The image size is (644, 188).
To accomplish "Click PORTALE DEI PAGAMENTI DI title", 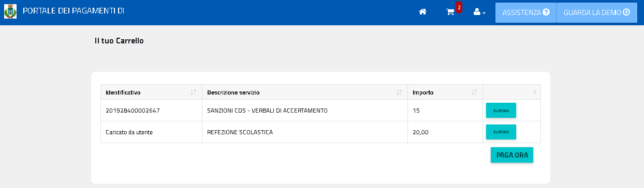I will 74,11.
